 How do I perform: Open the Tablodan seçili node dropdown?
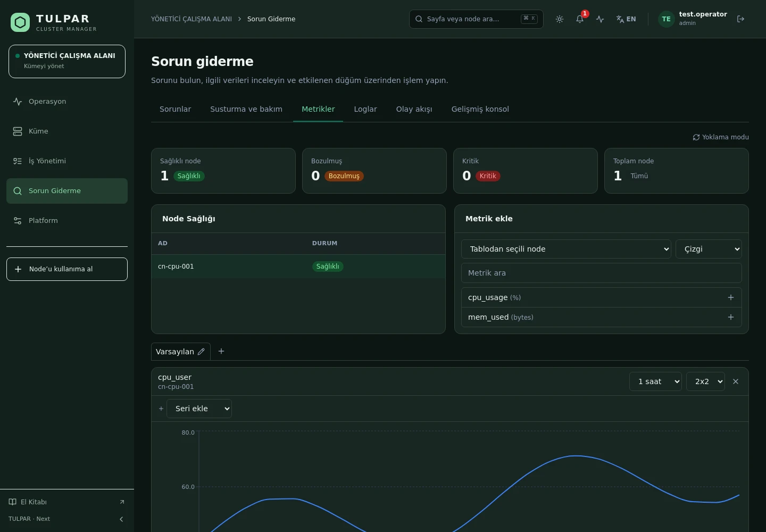(x=566, y=249)
